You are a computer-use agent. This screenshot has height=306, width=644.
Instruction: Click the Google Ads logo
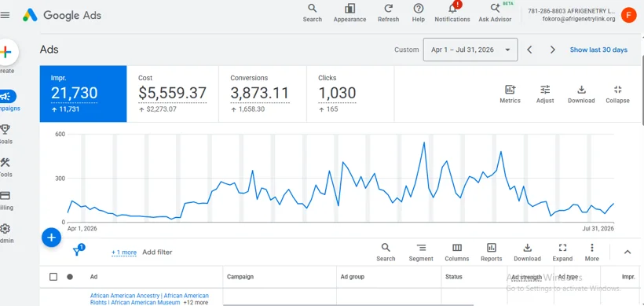coord(61,15)
